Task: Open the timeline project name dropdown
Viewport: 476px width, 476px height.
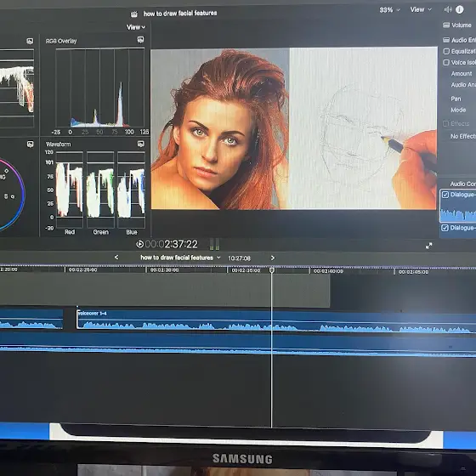Action: tap(180, 258)
